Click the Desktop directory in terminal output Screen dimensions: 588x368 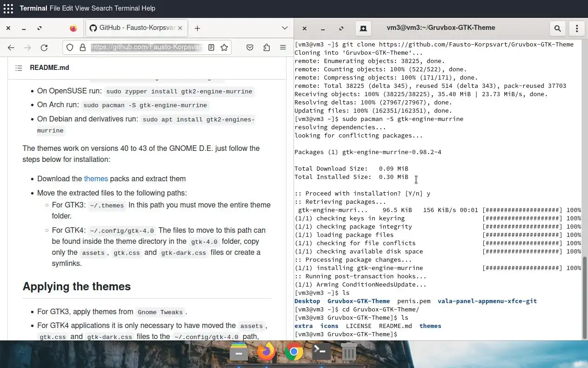tap(307, 301)
